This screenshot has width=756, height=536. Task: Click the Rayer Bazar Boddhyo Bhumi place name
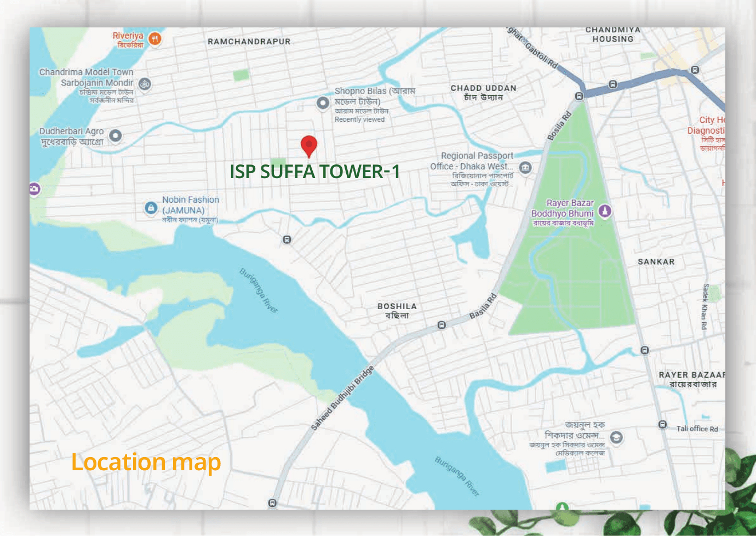[563, 208]
